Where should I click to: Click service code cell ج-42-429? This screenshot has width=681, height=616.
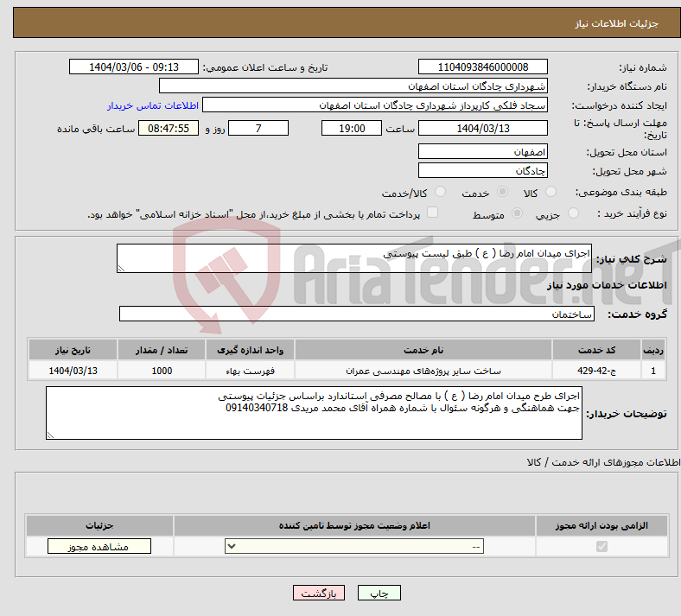click(x=597, y=371)
